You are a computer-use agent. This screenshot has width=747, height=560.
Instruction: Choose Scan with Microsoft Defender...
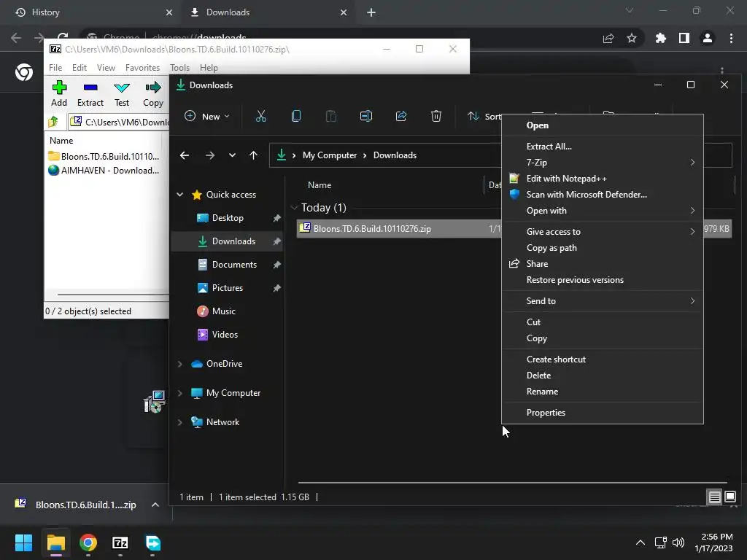tap(602, 194)
